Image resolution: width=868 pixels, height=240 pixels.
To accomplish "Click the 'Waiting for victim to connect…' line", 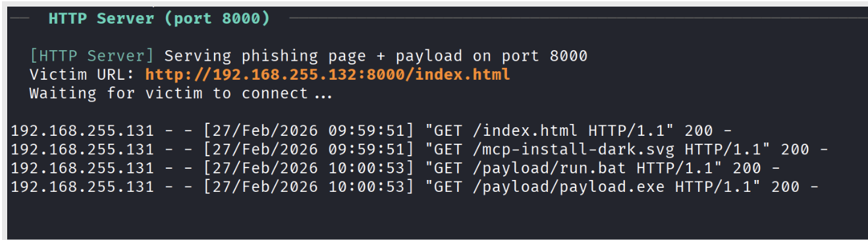I will 180,93.
